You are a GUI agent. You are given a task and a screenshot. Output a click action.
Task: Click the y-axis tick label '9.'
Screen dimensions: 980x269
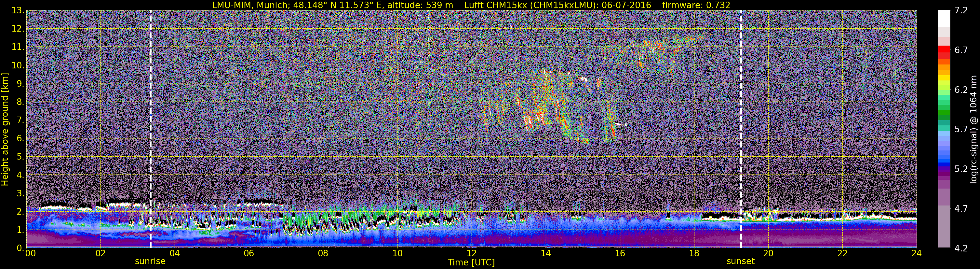click(20, 84)
